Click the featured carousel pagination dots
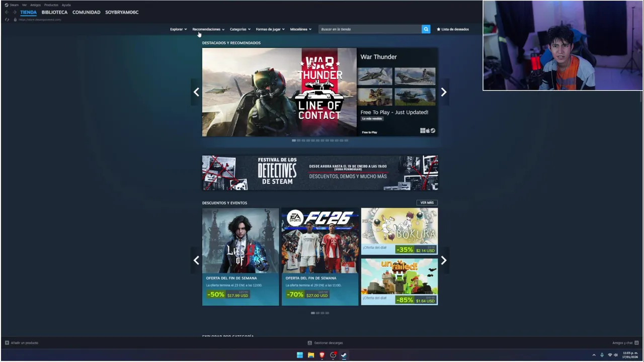The height and width of the screenshot is (362, 644). pos(320,140)
